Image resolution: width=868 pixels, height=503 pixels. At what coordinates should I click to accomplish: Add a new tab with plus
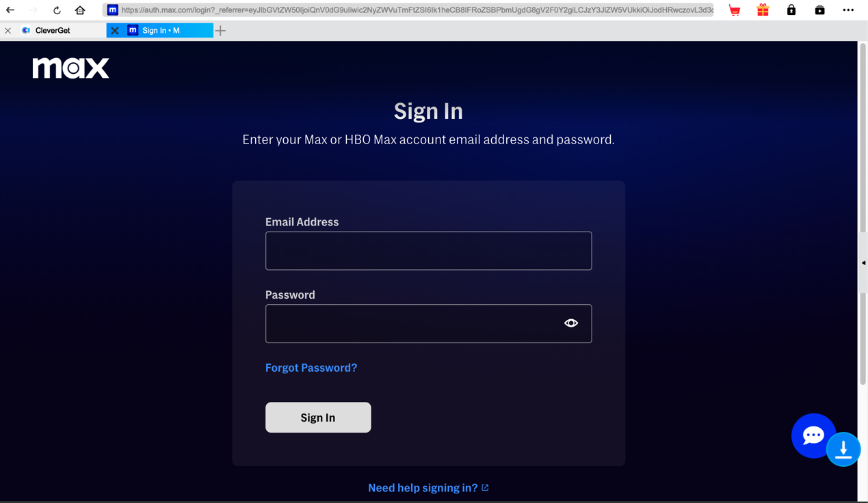click(x=220, y=31)
